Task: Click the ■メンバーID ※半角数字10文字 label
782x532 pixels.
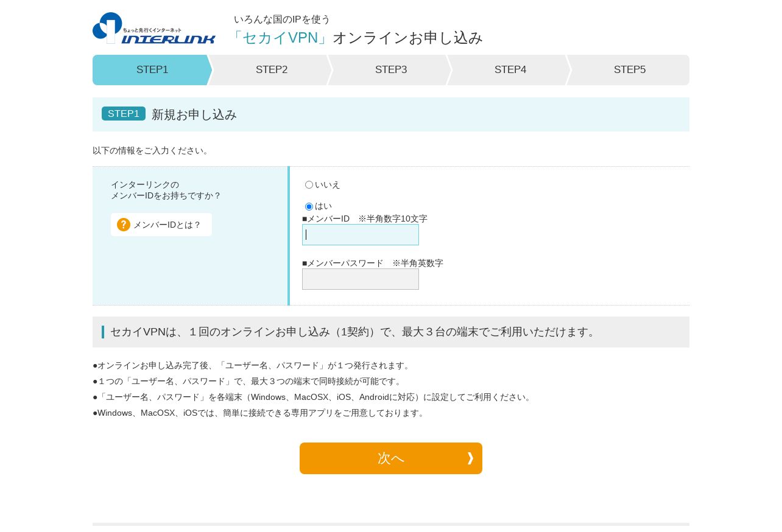Action: 365,219
